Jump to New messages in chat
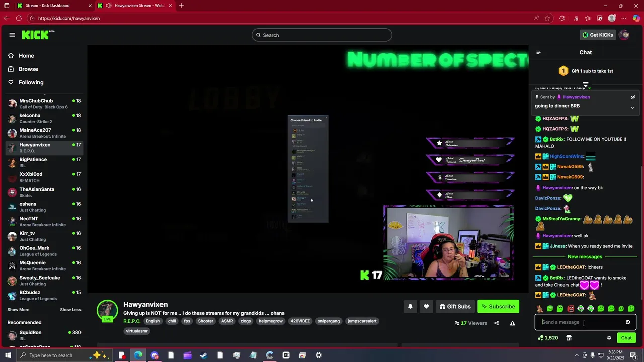Image resolution: width=644 pixels, height=362 pixels. point(585,257)
